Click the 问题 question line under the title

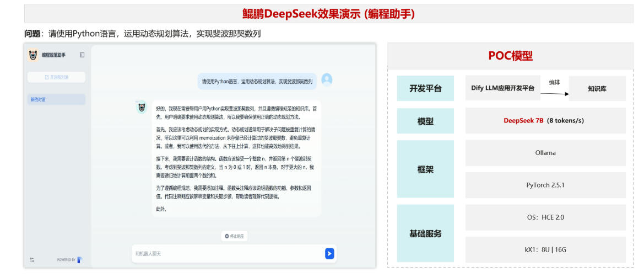click(143, 34)
